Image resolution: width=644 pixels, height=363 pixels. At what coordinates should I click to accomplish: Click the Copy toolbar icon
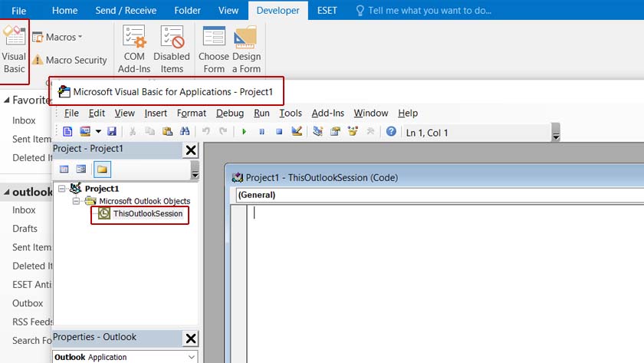click(x=150, y=131)
